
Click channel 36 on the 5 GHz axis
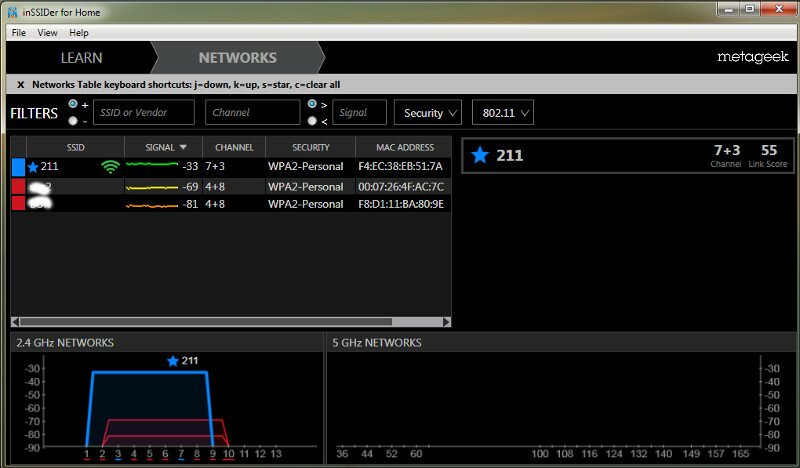[x=342, y=454]
